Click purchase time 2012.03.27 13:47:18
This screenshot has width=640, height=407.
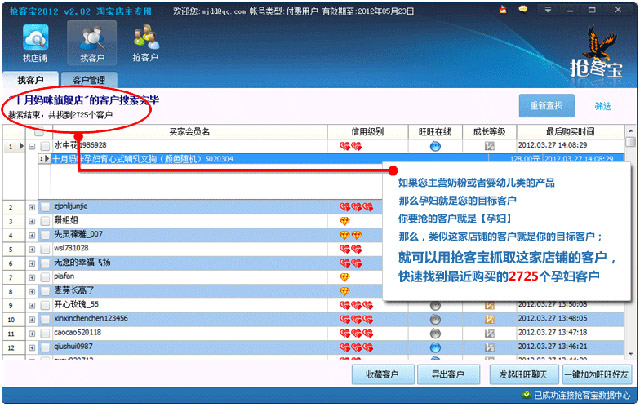pyautogui.click(x=553, y=332)
